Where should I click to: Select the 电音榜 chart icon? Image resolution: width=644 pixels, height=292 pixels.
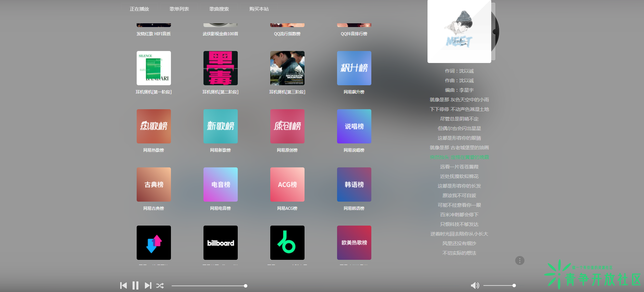click(221, 185)
